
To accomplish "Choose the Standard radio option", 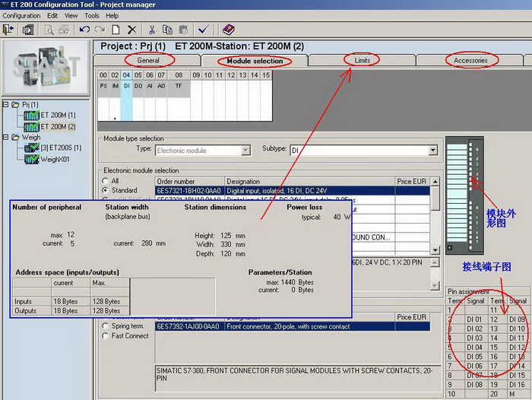I will coord(106,190).
